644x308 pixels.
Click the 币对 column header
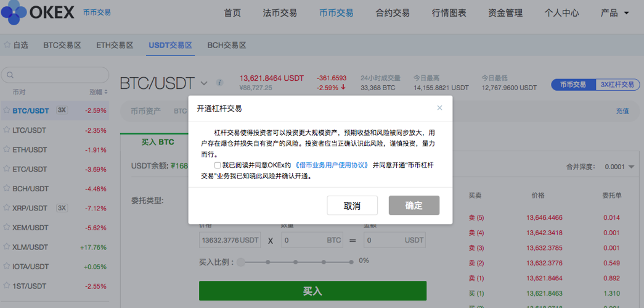tap(19, 92)
